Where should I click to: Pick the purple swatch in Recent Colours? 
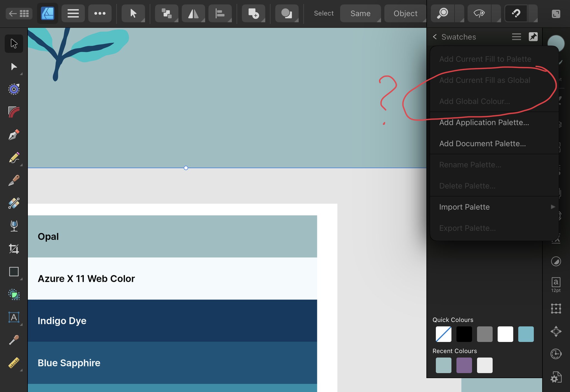[464, 365]
